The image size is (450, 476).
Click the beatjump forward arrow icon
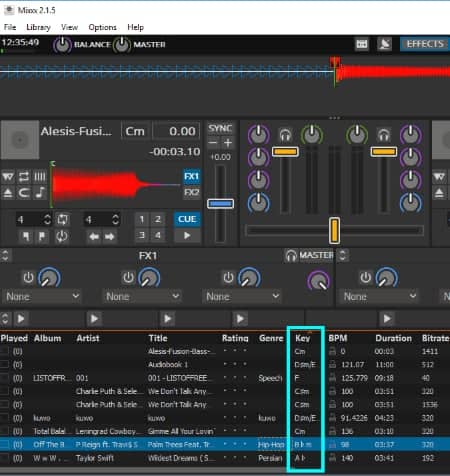109,236
